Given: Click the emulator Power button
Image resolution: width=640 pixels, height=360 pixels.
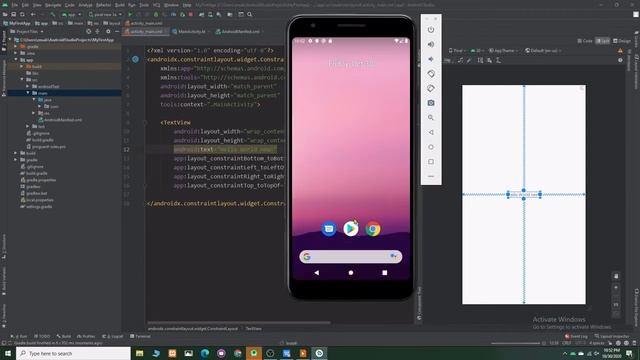Looking at the screenshot, I should click(431, 30).
